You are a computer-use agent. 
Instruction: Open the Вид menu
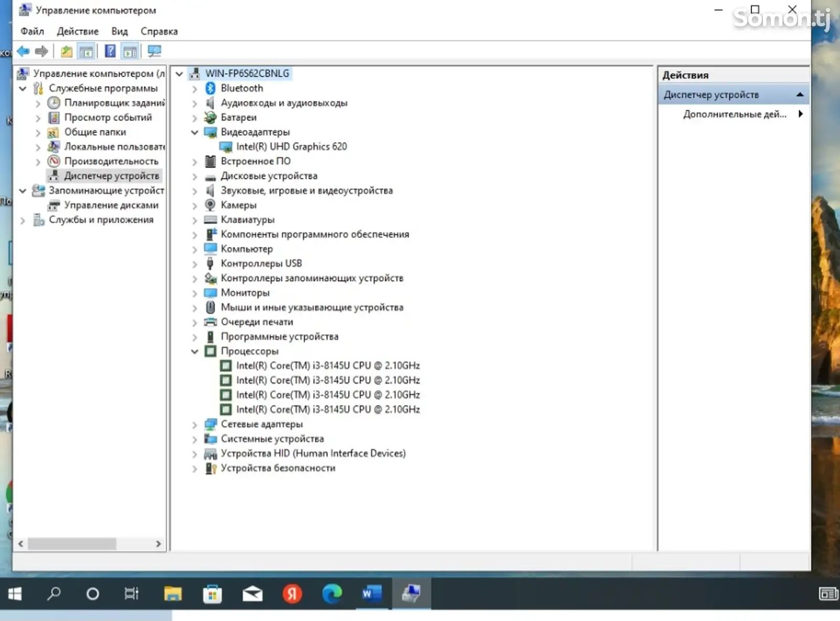[120, 31]
